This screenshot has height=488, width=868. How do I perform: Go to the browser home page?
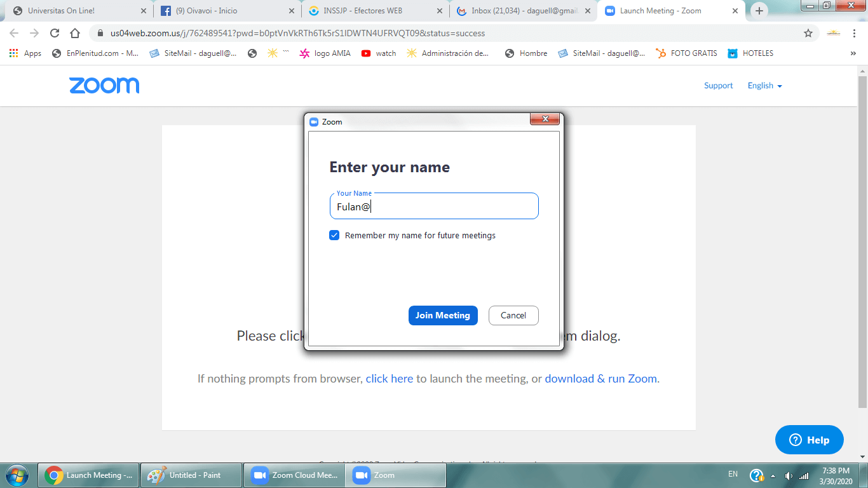pyautogui.click(x=75, y=33)
